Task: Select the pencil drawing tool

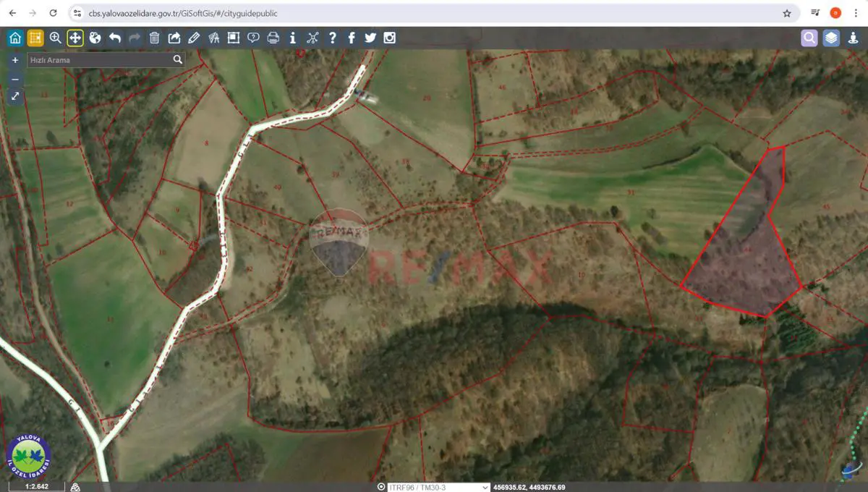Action: pyautogui.click(x=194, y=38)
